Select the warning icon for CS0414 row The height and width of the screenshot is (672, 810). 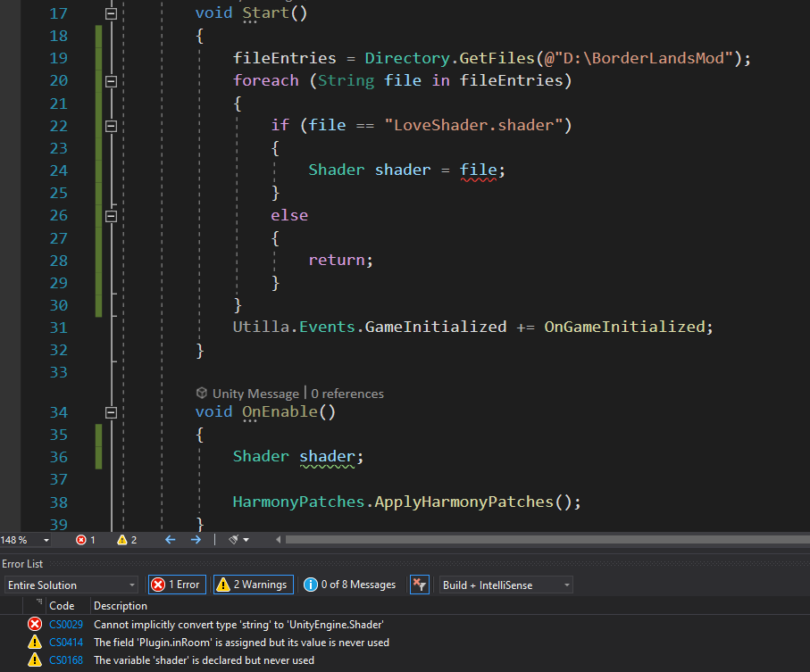coord(35,642)
